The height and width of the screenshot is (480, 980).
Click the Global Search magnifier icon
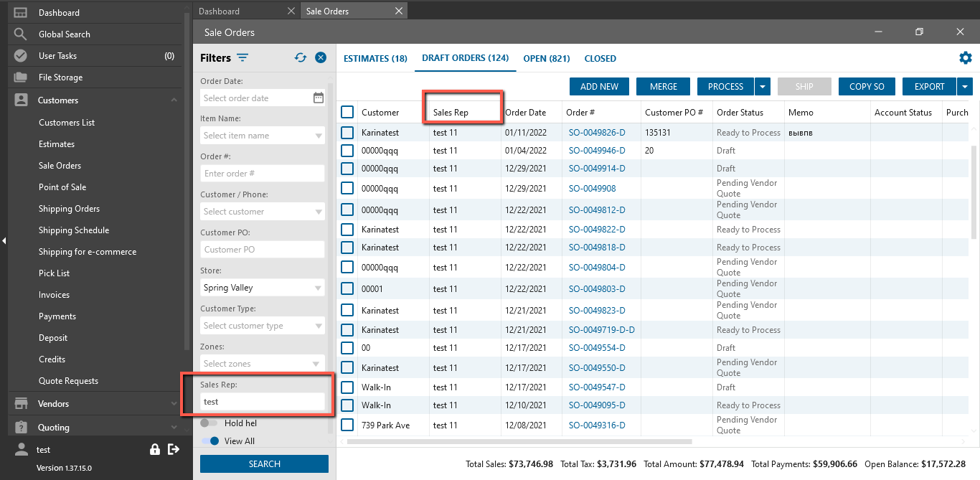pos(21,34)
